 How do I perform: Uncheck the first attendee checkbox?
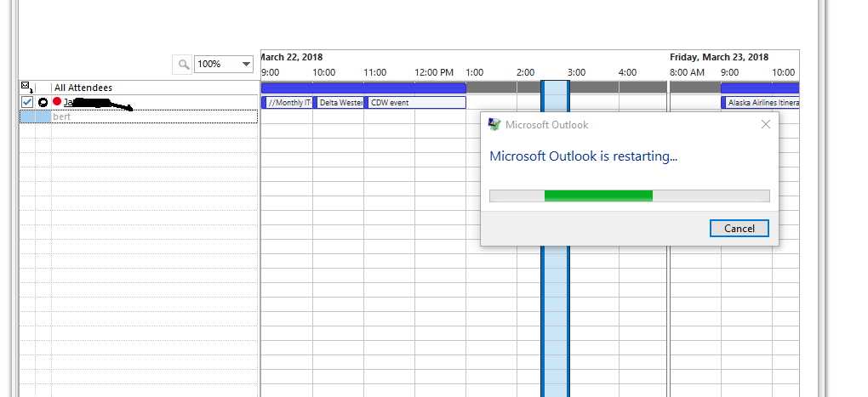coord(27,102)
